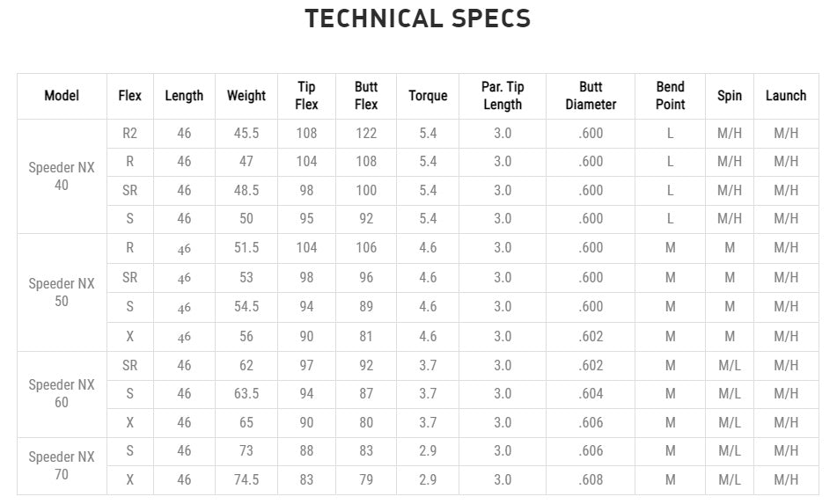Screen dimensions: 837x504
Task: Click the Bend Point column header
Action: [670, 96]
